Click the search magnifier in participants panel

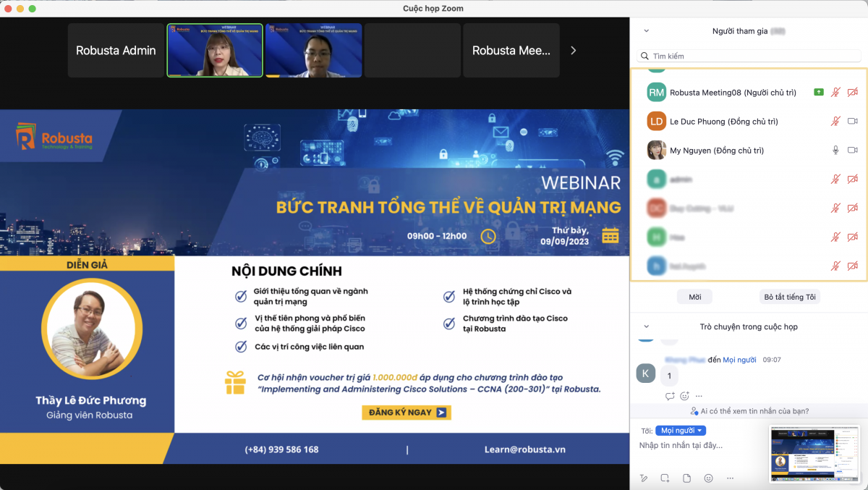pyautogui.click(x=644, y=56)
